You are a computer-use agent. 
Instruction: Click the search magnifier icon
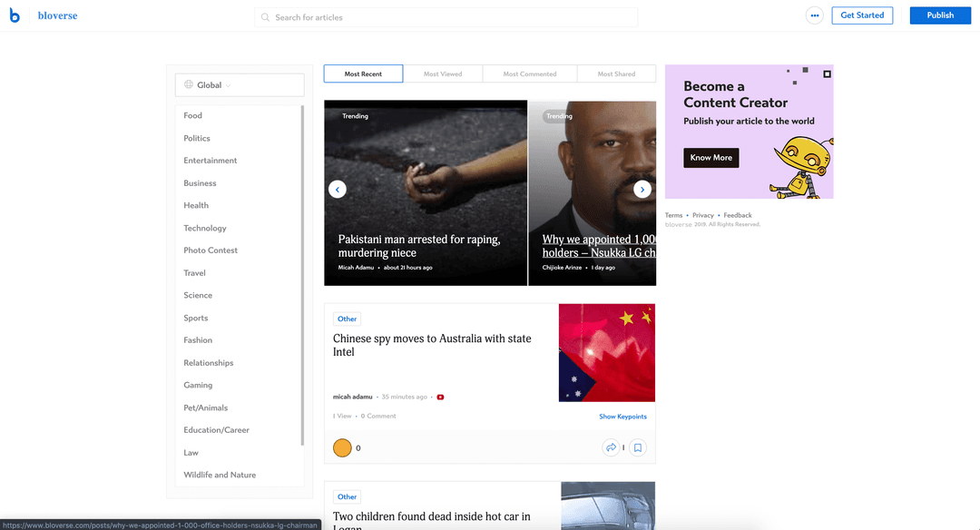[264, 16]
